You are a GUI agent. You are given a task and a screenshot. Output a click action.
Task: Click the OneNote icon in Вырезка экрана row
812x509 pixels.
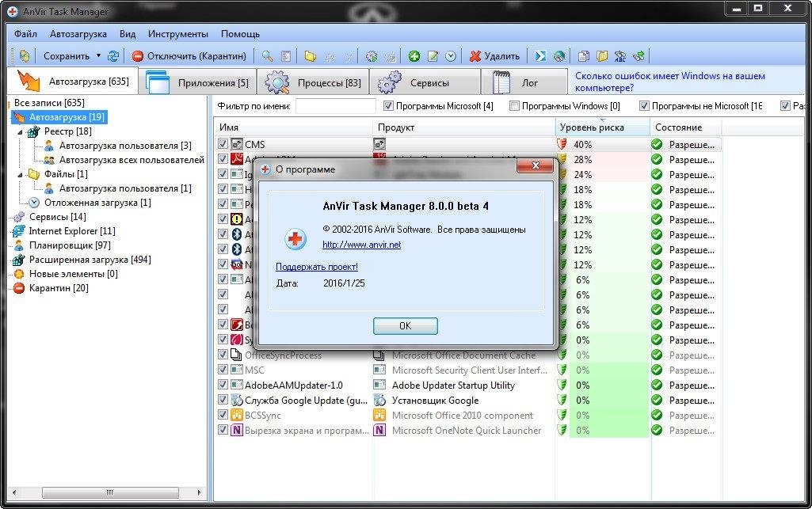(237, 431)
